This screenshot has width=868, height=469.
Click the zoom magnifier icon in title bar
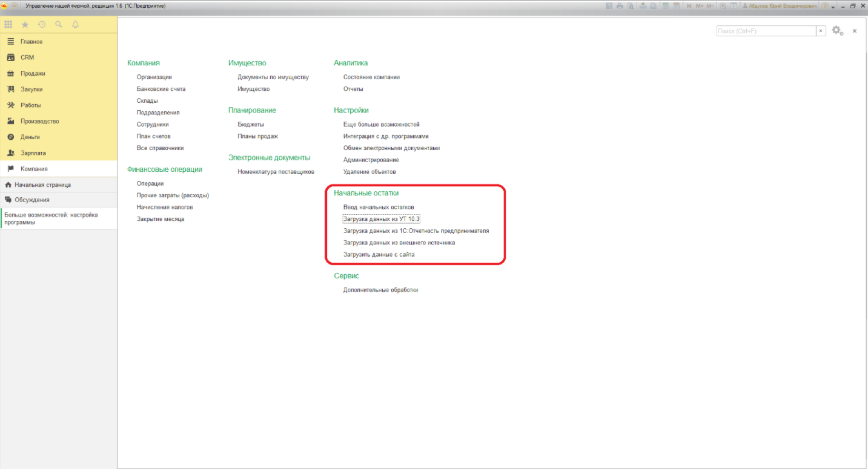pos(723,5)
